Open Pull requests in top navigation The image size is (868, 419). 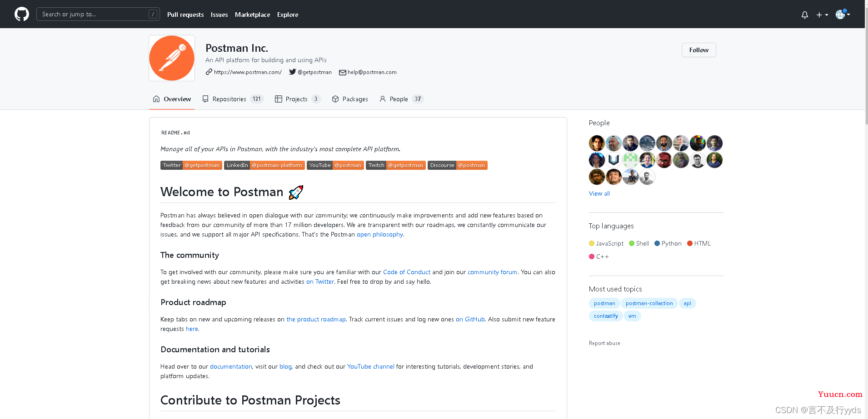pos(185,15)
